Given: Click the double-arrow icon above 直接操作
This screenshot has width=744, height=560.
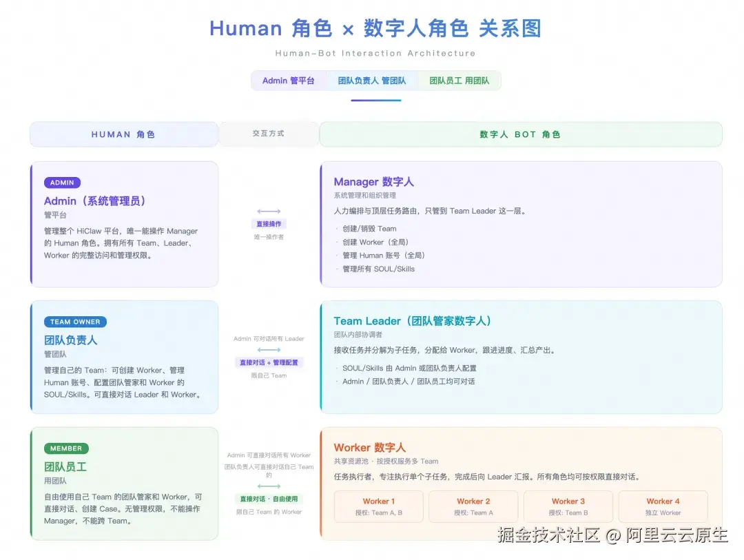Looking at the screenshot, I should pos(268,211).
